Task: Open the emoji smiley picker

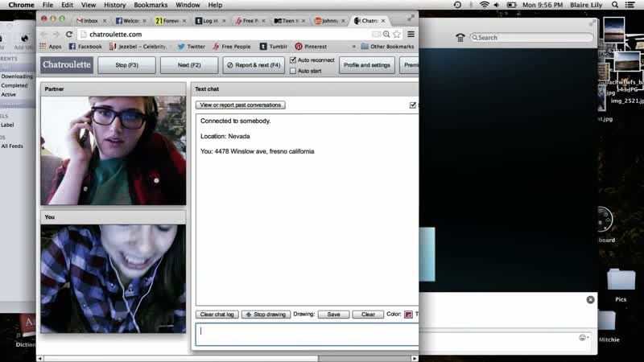Action: pos(582,338)
